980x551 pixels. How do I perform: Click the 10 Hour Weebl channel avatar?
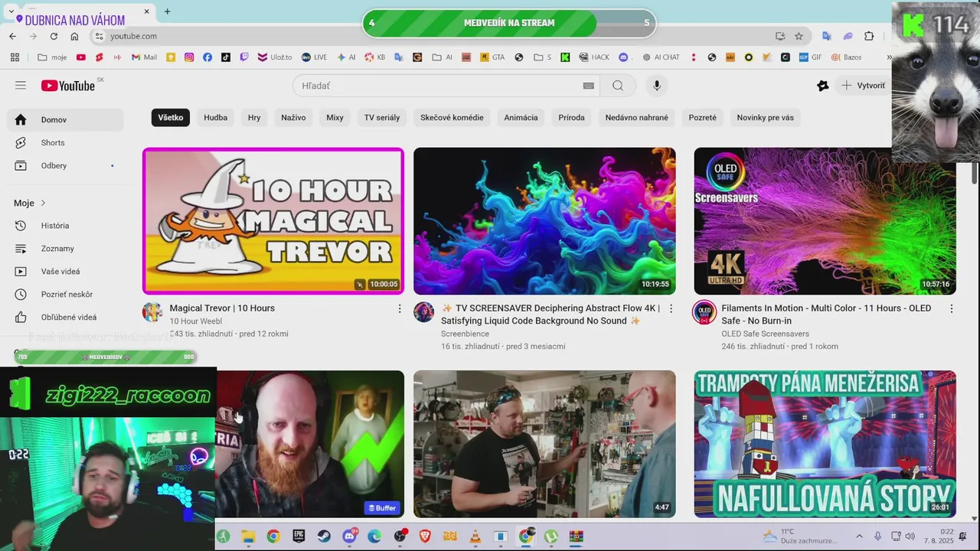(x=152, y=312)
